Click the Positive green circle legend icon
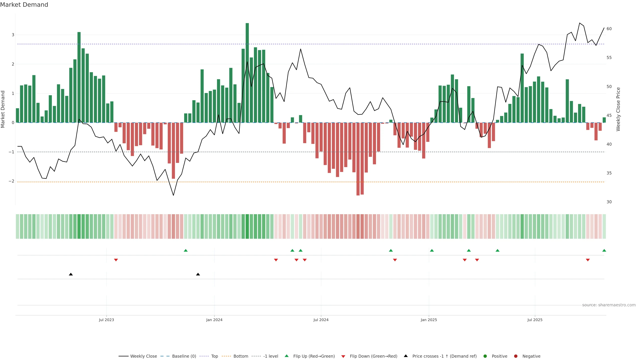 click(485, 356)
